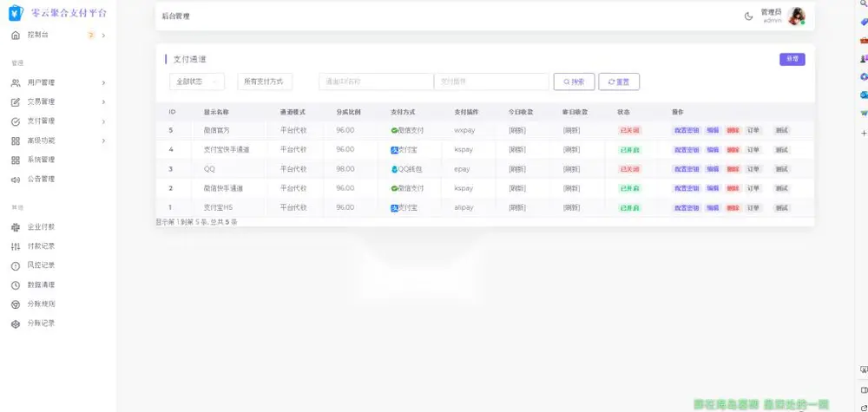Expand the 支付管理 submenu chevron

pos(103,121)
